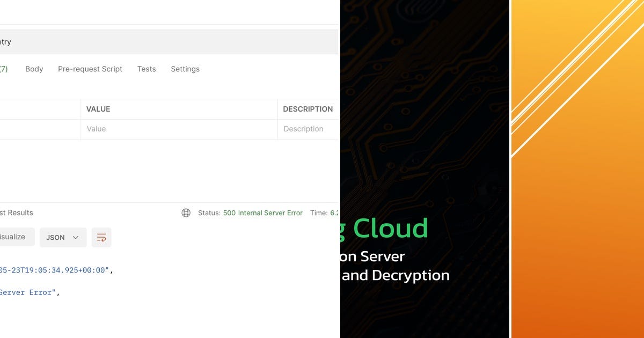644x338 pixels.
Task: Select the Test Results label
Action: (x=16, y=212)
